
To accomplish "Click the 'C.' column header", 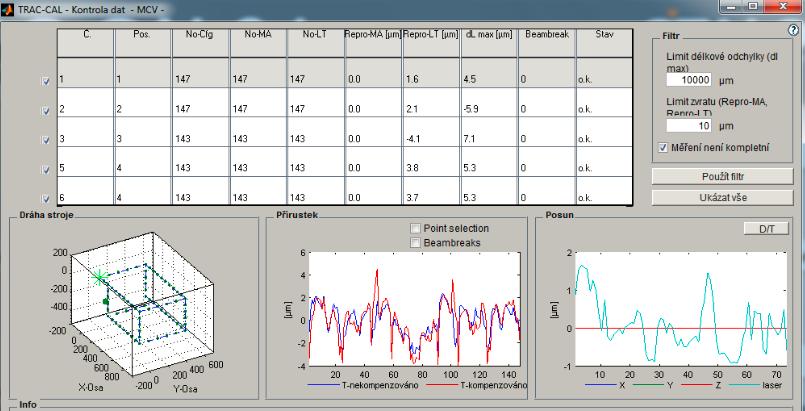I will [x=86, y=43].
